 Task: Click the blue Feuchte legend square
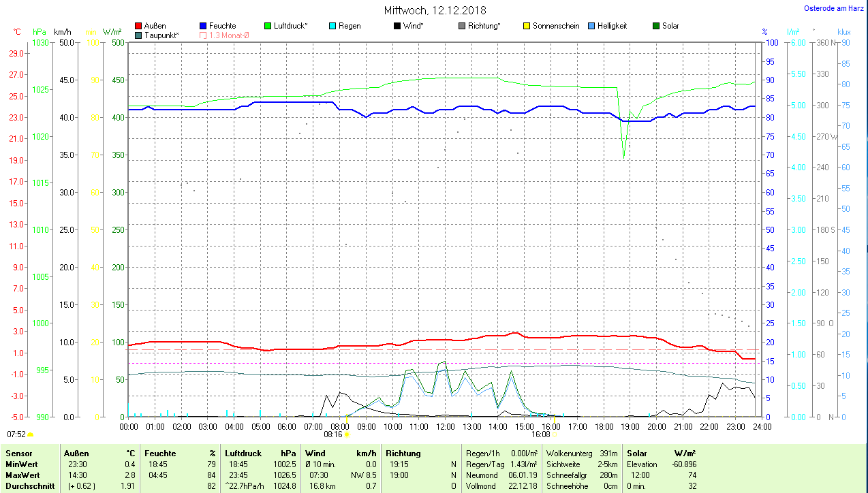point(203,26)
